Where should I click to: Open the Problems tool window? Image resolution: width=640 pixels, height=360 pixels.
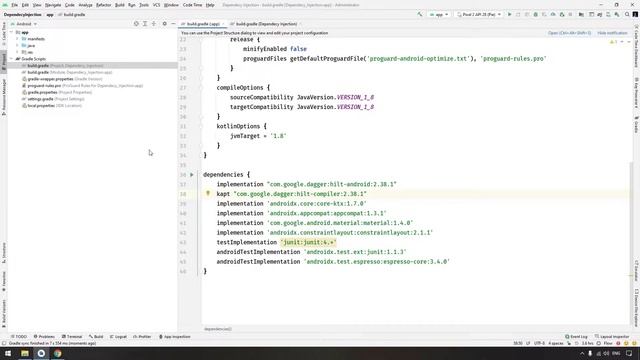click(44, 337)
